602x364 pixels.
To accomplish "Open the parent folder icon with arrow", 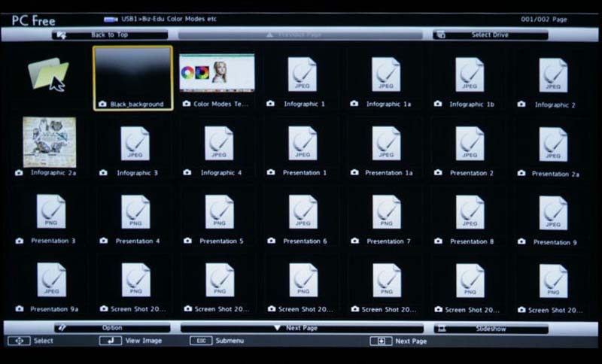I will pyautogui.click(x=48, y=74).
